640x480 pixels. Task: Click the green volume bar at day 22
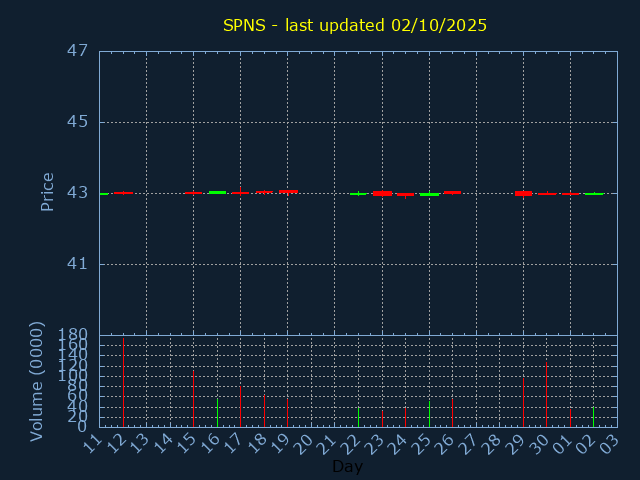pos(358,416)
